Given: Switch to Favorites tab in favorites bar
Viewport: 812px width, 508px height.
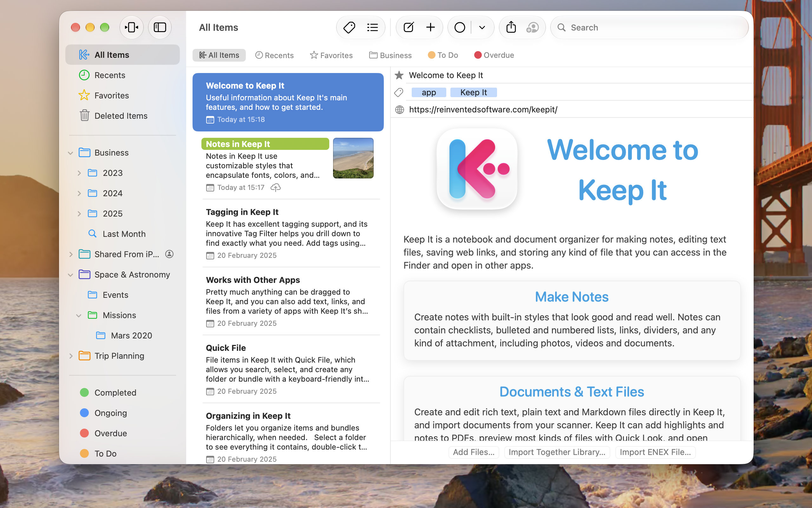Looking at the screenshot, I should [331, 55].
